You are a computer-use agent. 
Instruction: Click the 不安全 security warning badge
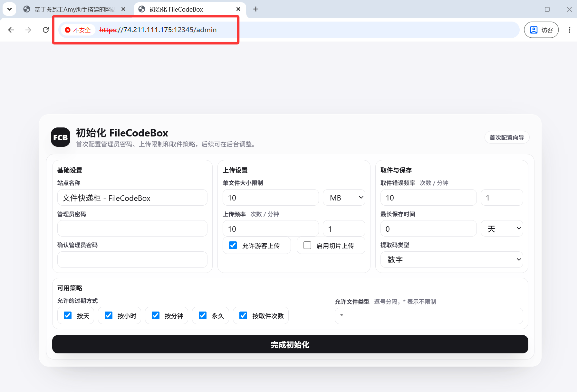(x=78, y=30)
